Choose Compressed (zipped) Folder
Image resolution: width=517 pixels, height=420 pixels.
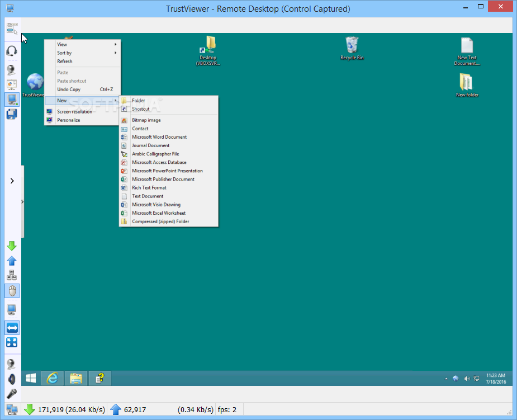pyautogui.click(x=168, y=221)
